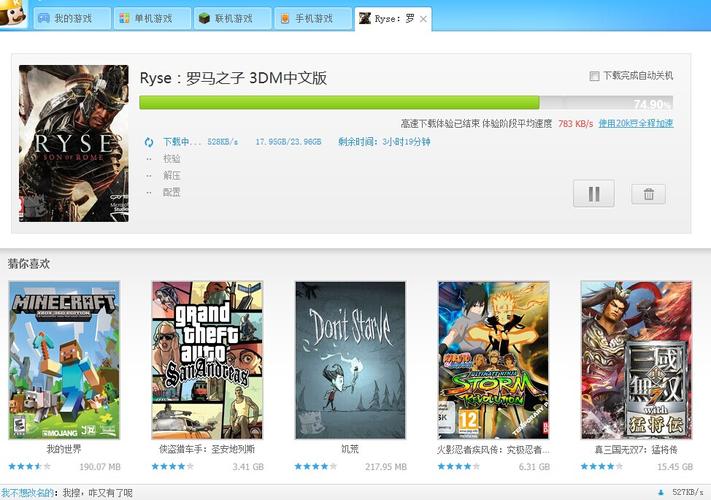The image size is (711, 500).
Task: Switch to the 联机游戏 tab
Action: click(x=233, y=19)
